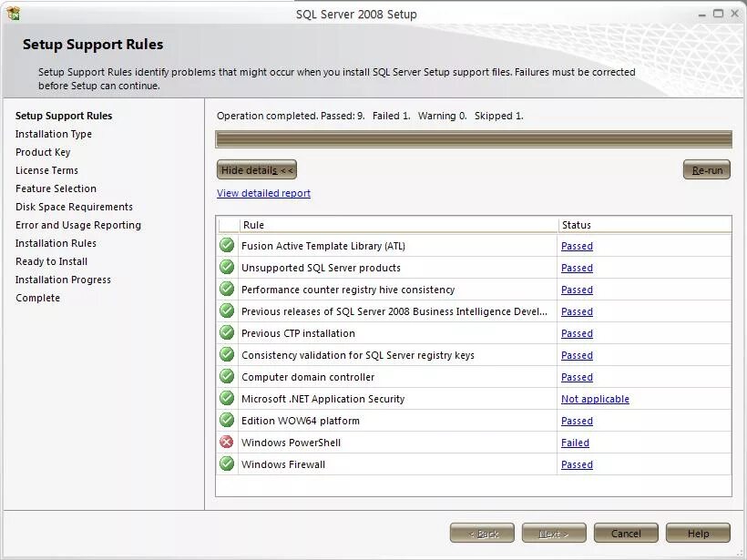Open Passed status for Fusion Active Template Library

pos(577,246)
